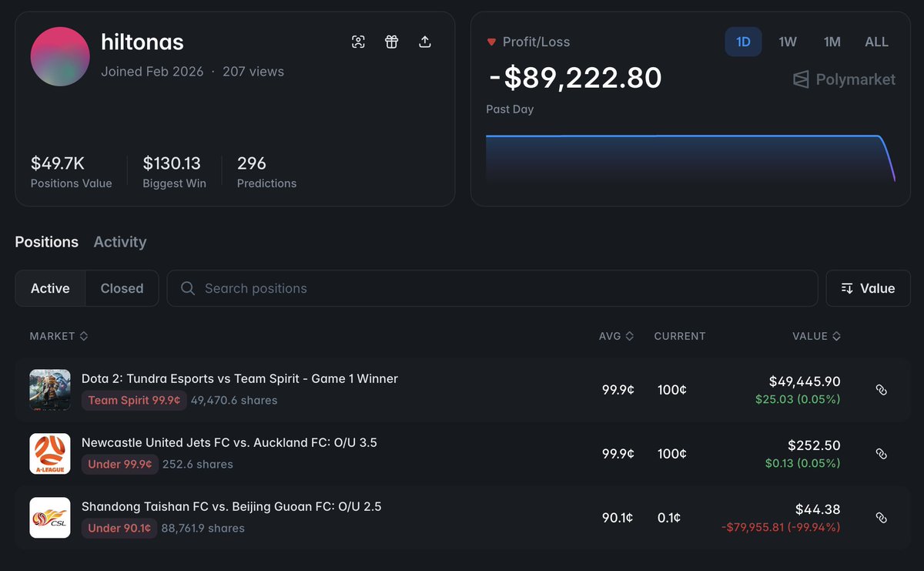Click the 88,761.9 shares text
Image resolution: width=924 pixels, height=571 pixels.
(203, 528)
